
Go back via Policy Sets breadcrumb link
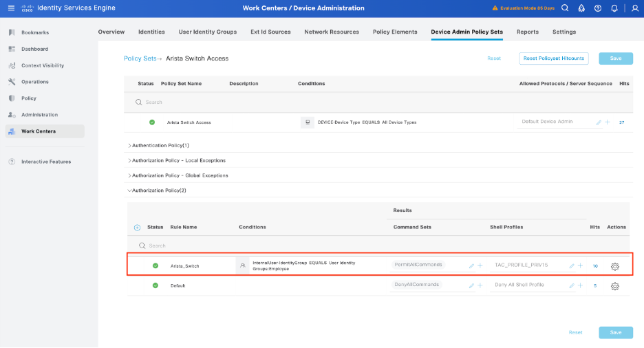pyautogui.click(x=140, y=58)
